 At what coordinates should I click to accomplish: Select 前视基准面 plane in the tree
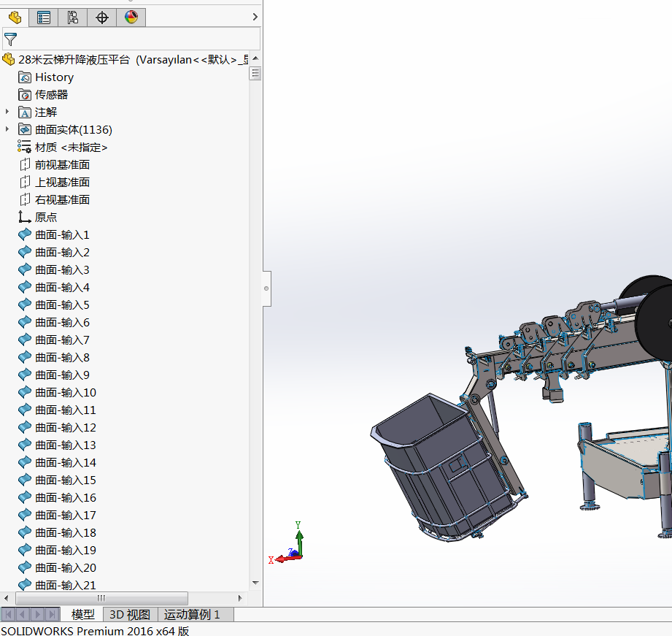click(x=62, y=165)
